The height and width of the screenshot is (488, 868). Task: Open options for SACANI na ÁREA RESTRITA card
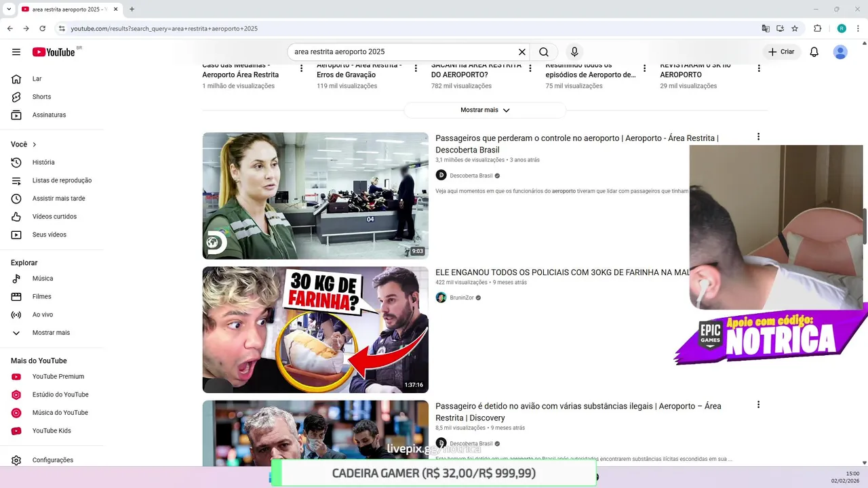coord(530,68)
